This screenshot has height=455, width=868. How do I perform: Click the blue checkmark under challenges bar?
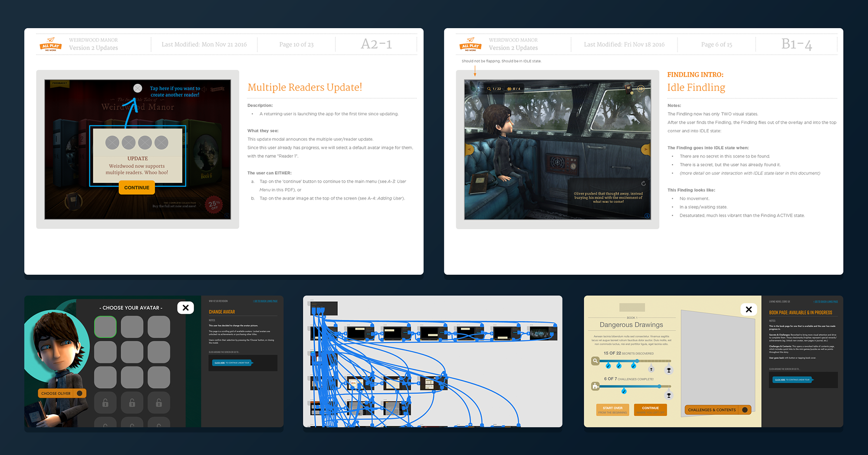pyautogui.click(x=624, y=391)
